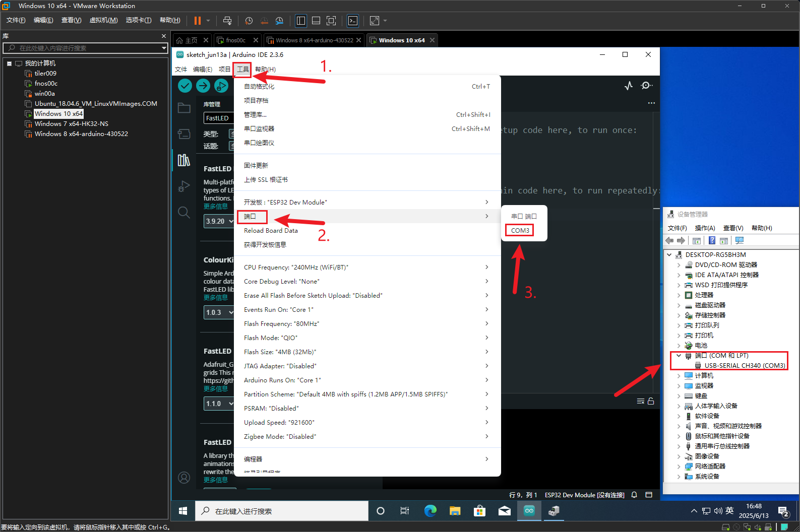Click VMware full screen mode icon
800x532 pixels.
[331, 21]
